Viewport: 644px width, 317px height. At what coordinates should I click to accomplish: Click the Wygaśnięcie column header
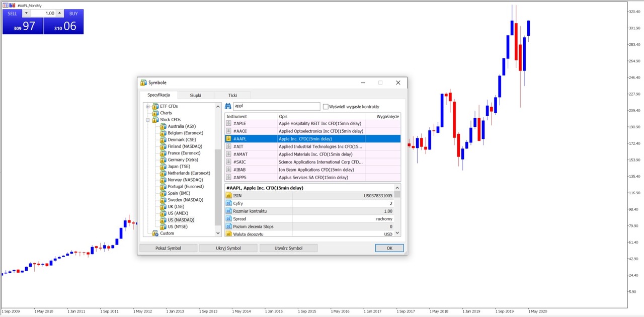[382, 116]
